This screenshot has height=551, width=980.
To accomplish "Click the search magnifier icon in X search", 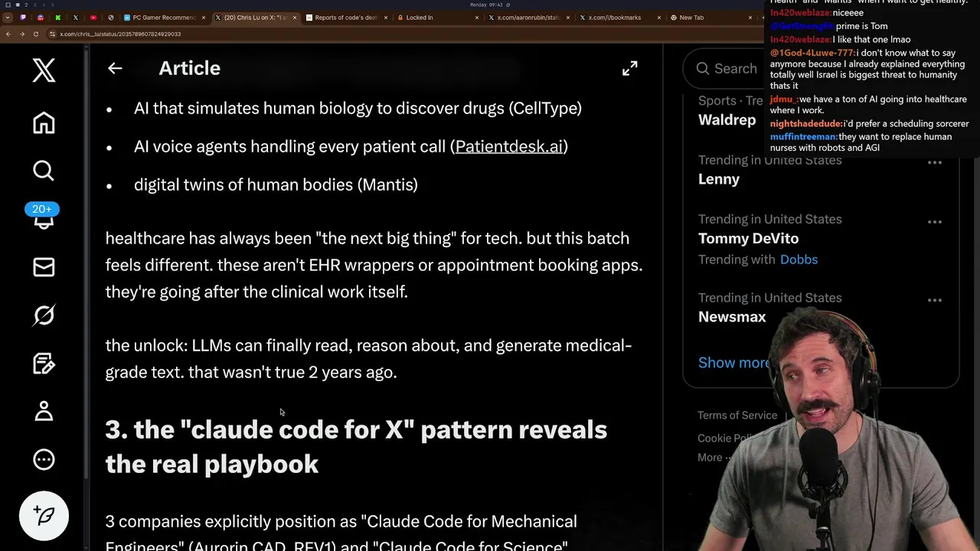I will point(703,69).
